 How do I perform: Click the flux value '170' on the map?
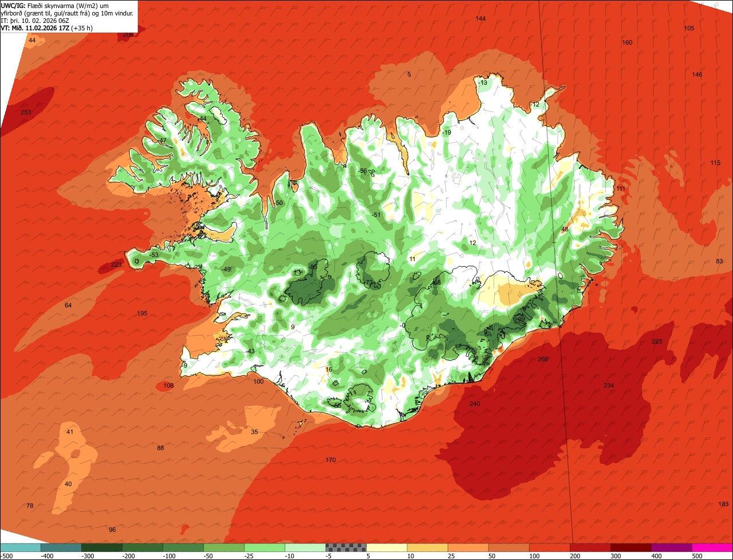coord(330,460)
